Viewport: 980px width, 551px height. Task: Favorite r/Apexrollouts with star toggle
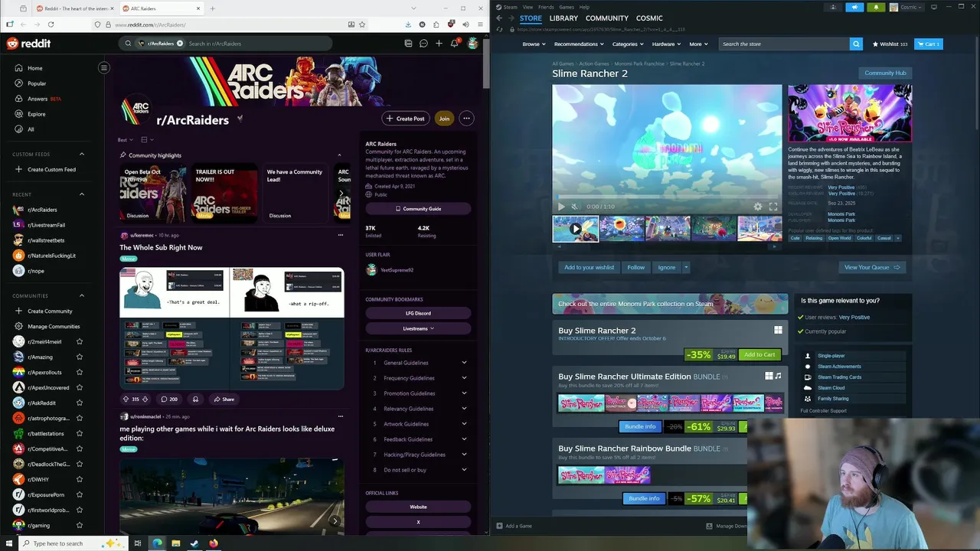pos(79,373)
